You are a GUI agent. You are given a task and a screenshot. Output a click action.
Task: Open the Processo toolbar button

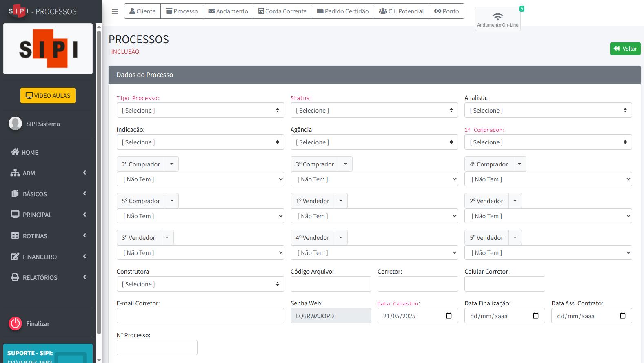click(182, 11)
